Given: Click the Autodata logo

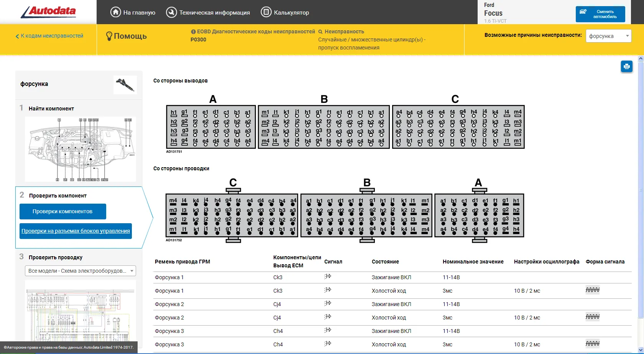Looking at the screenshot, I should pyautogui.click(x=48, y=12).
